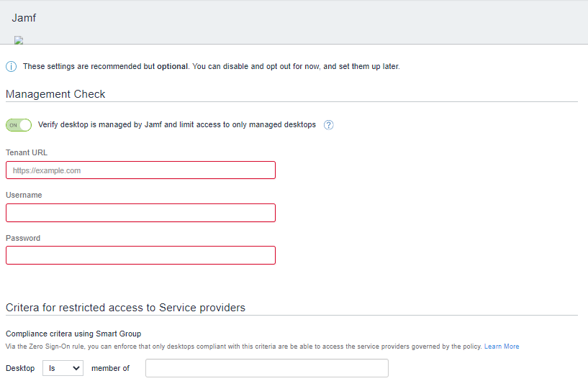Click the Management Check section heading

click(55, 94)
